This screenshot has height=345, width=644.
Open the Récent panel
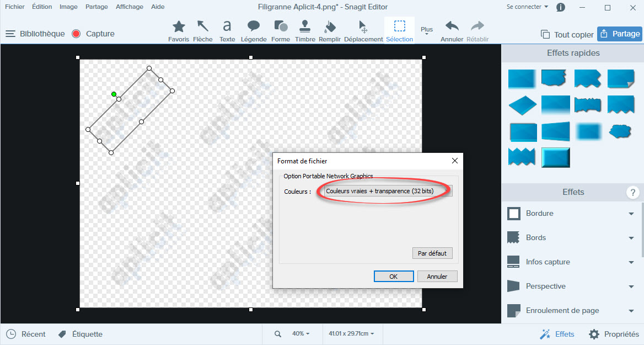coord(26,334)
